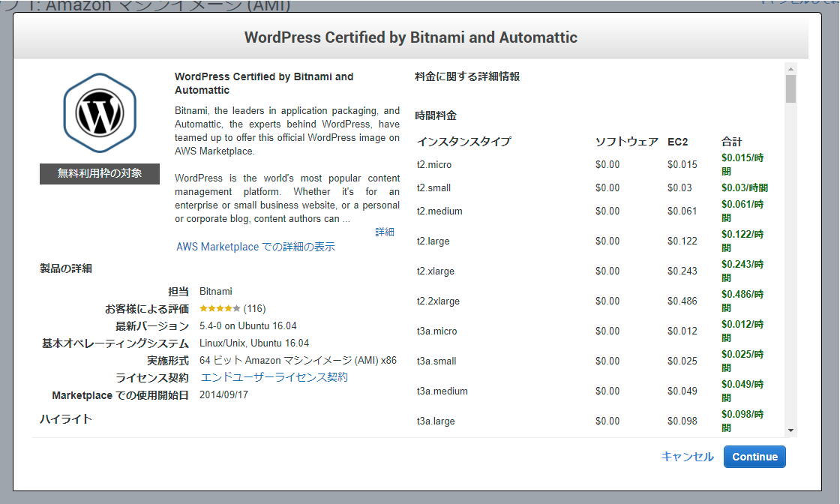Click EC2 price $0.243
Viewport: 840px width, 504px height.
tap(682, 271)
